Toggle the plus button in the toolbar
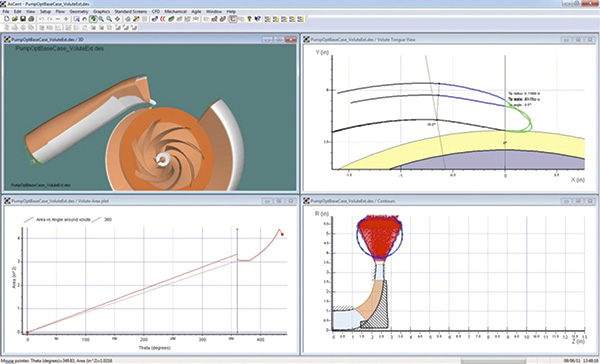The width and height of the screenshot is (600, 364). coord(66,19)
